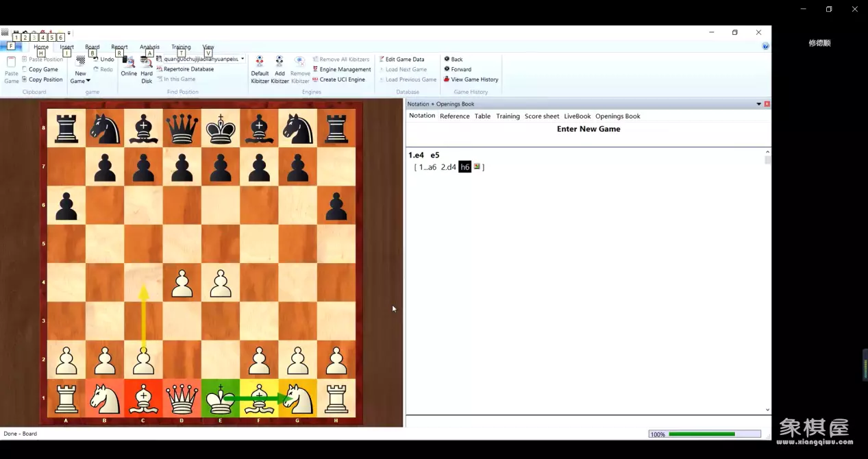Image resolution: width=868 pixels, height=459 pixels.
Task: Select the Openings Book tab
Action: (618, 116)
